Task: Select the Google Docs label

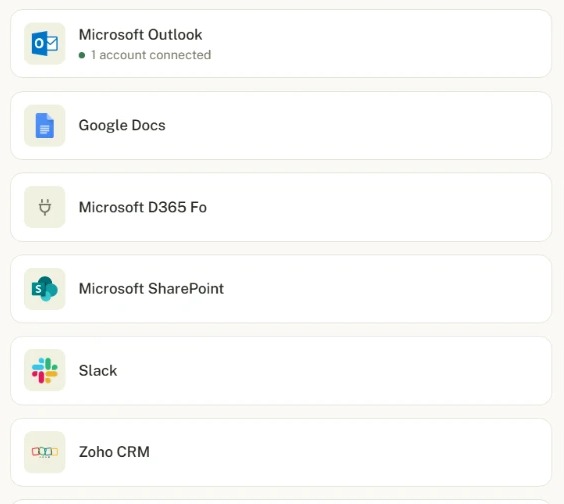Action: [122, 126]
